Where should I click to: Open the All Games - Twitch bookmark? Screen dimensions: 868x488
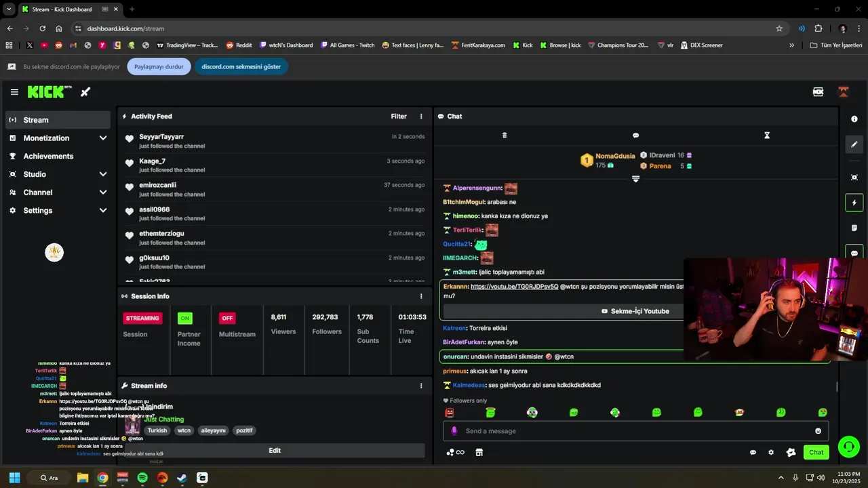(x=347, y=45)
